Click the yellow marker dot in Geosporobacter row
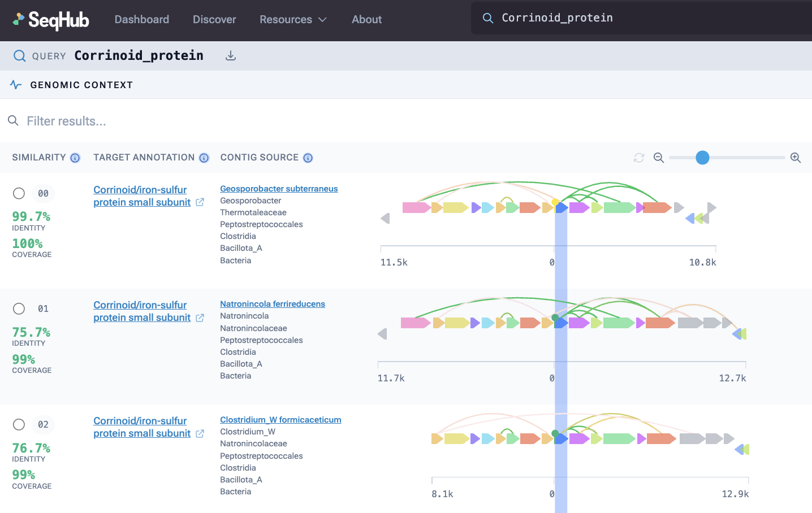This screenshot has height=513, width=812. point(555,202)
